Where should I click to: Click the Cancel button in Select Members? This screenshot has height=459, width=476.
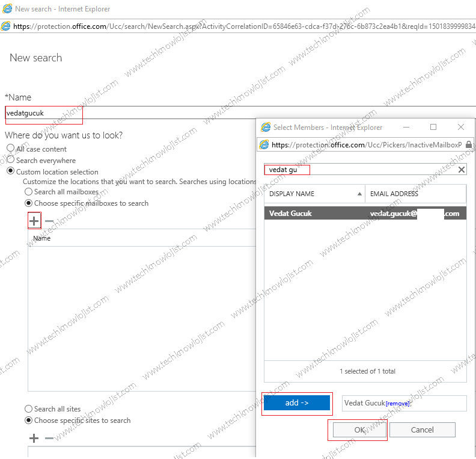423,430
